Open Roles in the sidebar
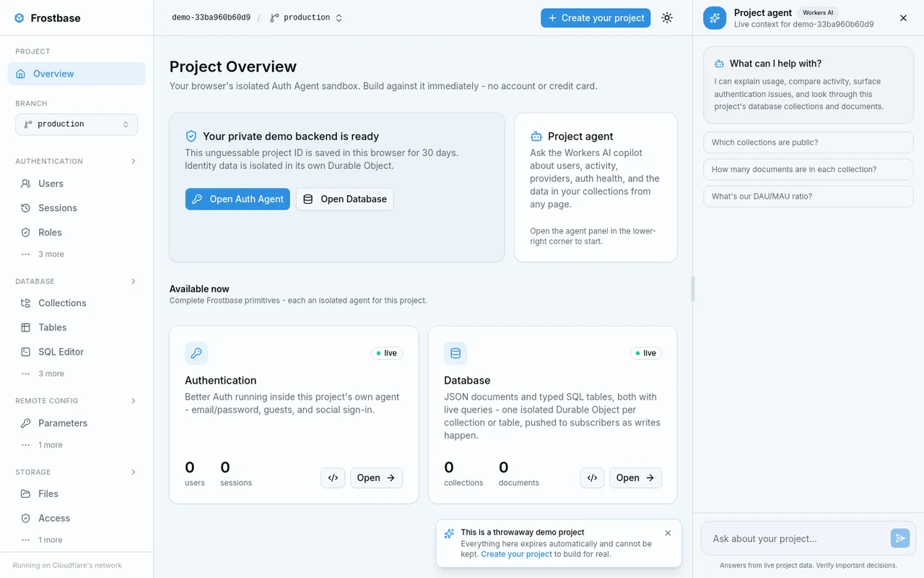 pos(77,233)
